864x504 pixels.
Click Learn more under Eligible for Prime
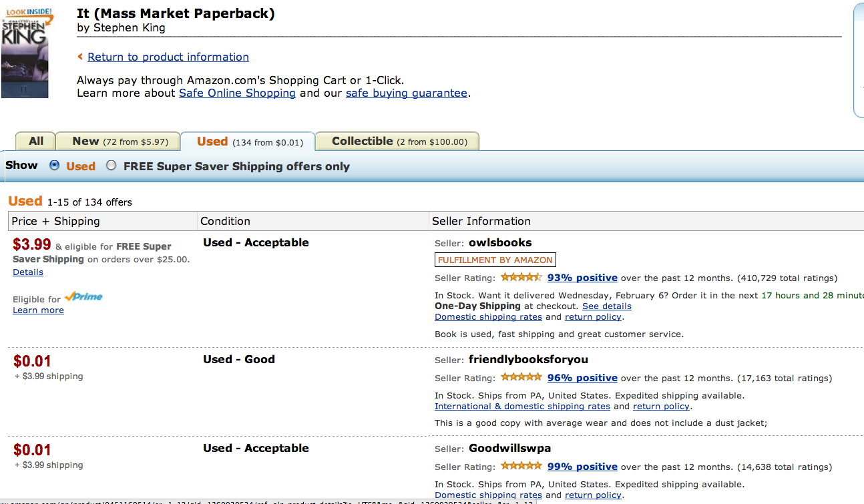click(x=38, y=310)
